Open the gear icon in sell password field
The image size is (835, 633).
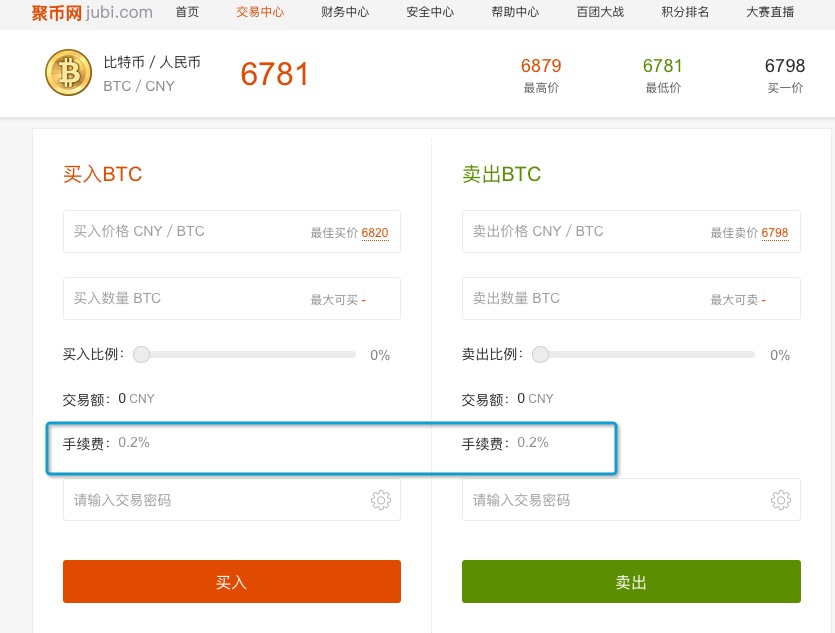point(781,500)
